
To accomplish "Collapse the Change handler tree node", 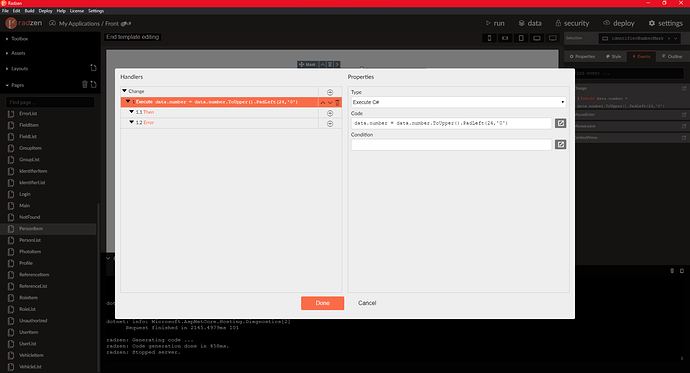I will pos(125,91).
